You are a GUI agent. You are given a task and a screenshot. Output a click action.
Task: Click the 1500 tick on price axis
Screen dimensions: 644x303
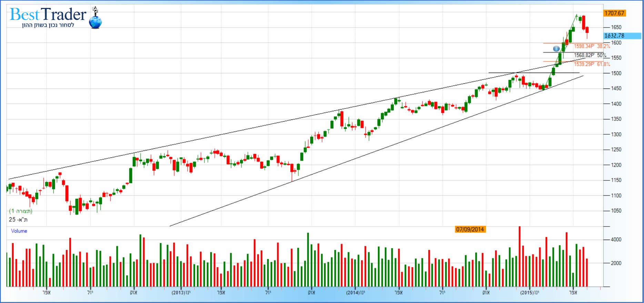(x=616, y=73)
